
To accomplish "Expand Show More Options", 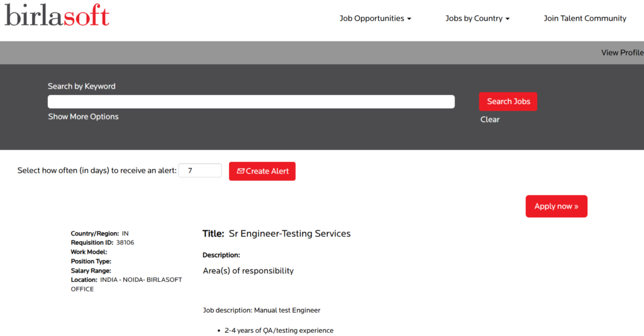I will pos(84,117).
